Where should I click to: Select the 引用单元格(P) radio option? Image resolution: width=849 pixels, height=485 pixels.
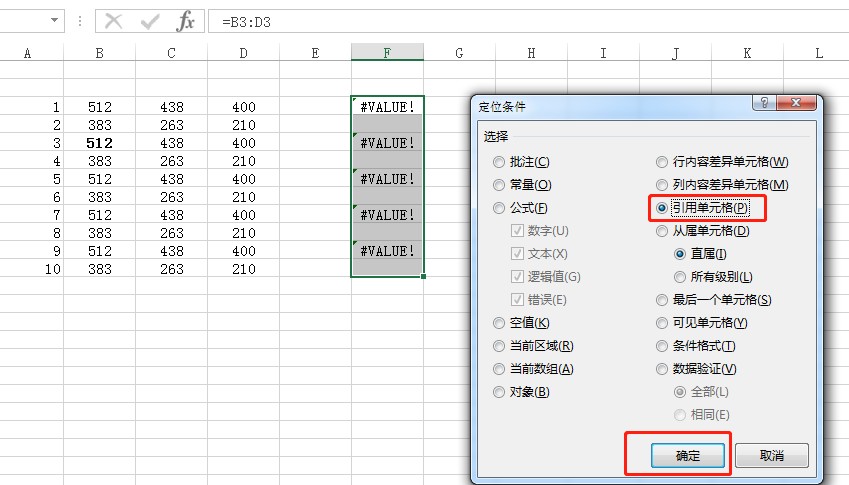(702, 208)
